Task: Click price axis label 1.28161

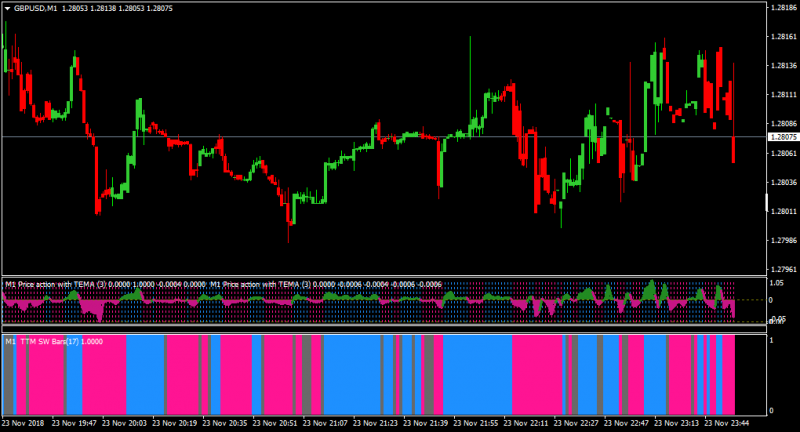Action: (x=784, y=37)
